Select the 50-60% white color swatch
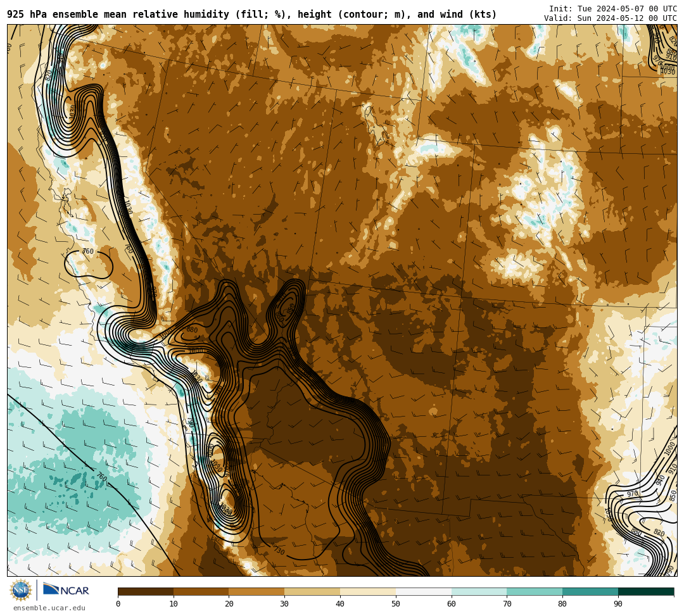 pyautogui.click(x=424, y=591)
